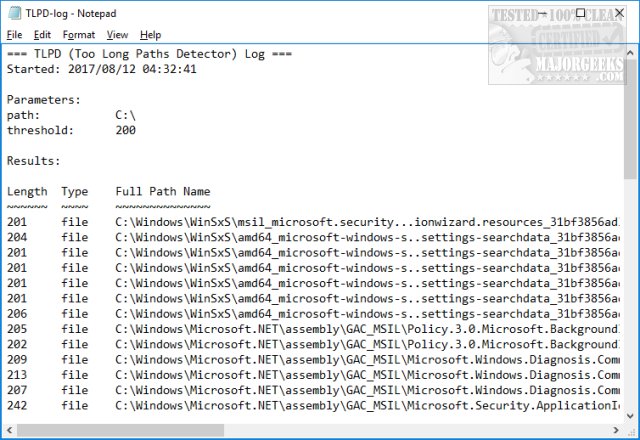This screenshot has width=640, height=440.
Task: Click the Full Path Name column header
Action: tap(162, 191)
